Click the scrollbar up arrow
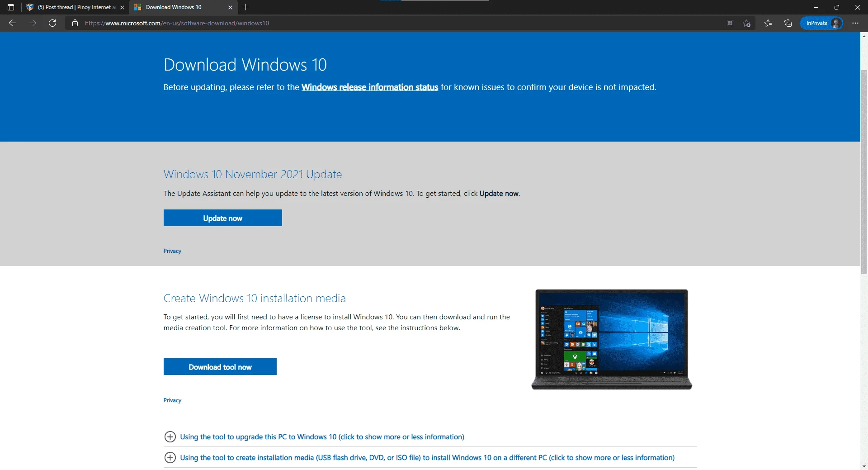The image size is (868, 470). [864, 36]
